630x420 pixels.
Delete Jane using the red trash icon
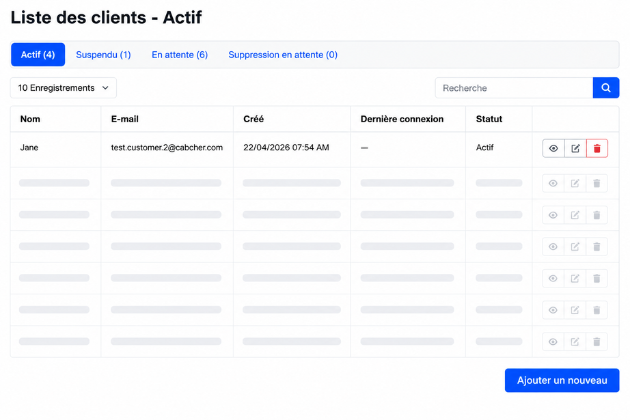(x=597, y=148)
